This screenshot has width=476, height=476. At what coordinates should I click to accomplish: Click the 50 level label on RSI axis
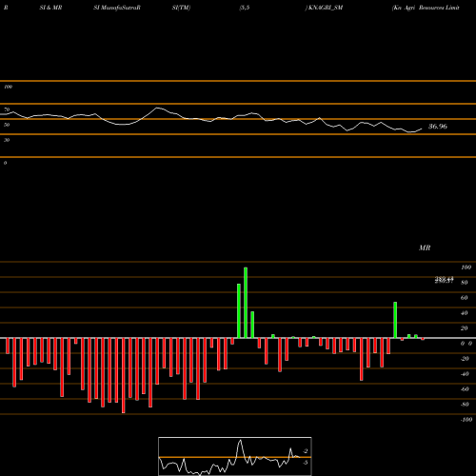click(x=7, y=125)
